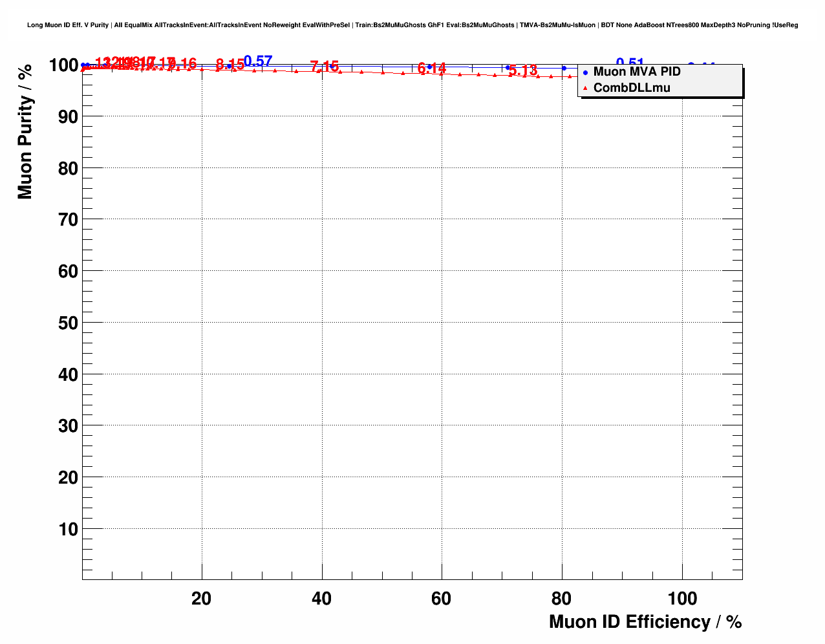Click the 70 tick label on the purity axis
The width and height of the screenshot is (825, 644).
pos(68,220)
